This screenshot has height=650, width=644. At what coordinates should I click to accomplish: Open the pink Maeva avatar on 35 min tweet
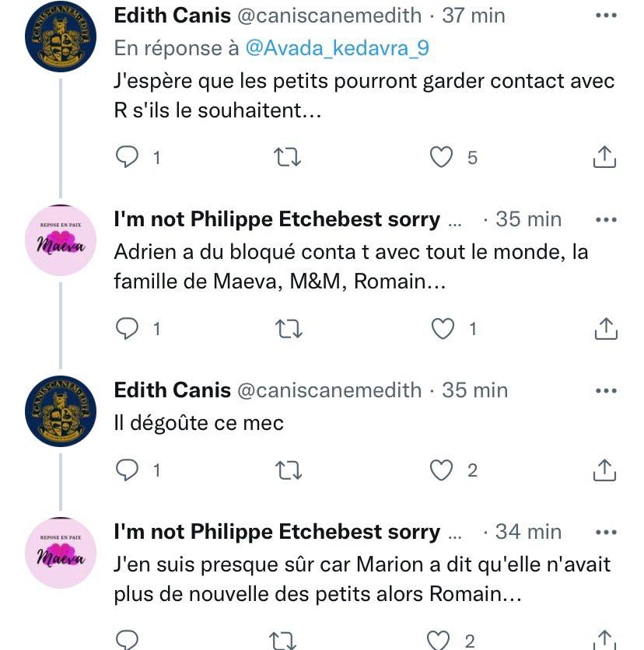(60, 242)
